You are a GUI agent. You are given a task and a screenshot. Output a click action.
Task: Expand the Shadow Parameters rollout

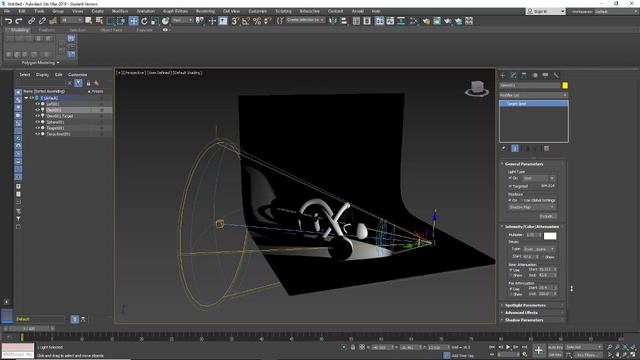click(532, 320)
